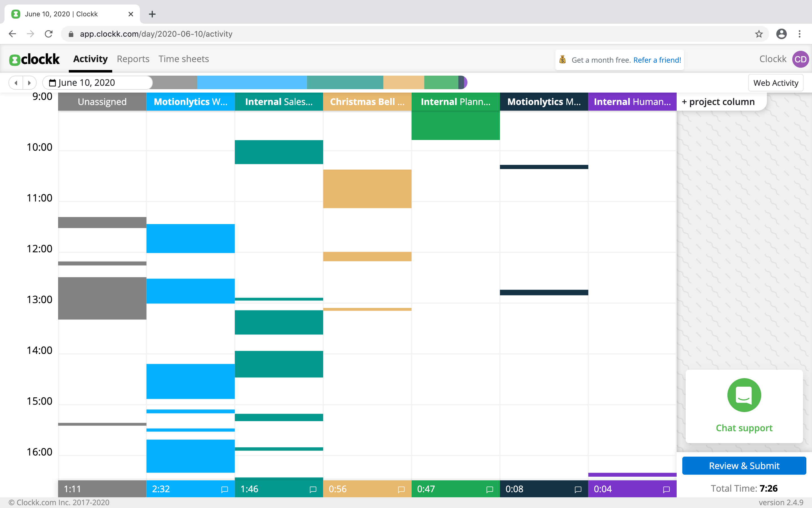Click teal segment in summary bar
Image resolution: width=812 pixels, height=508 pixels.
pos(345,83)
